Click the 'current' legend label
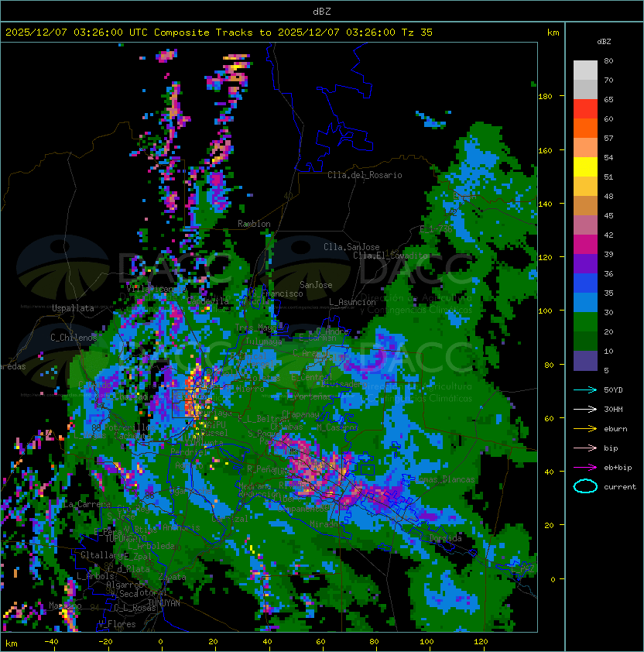The height and width of the screenshot is (652, 644). tap(620, 487)
